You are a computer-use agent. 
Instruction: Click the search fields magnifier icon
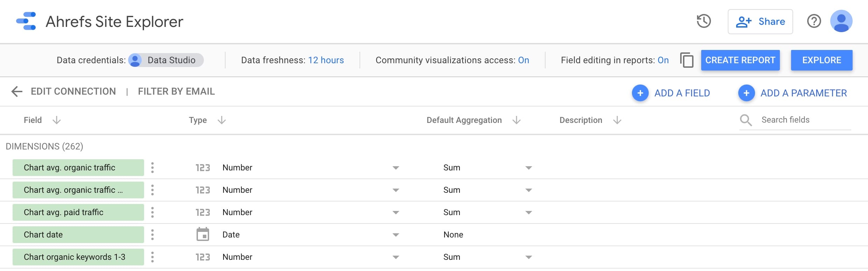(746, 120)
